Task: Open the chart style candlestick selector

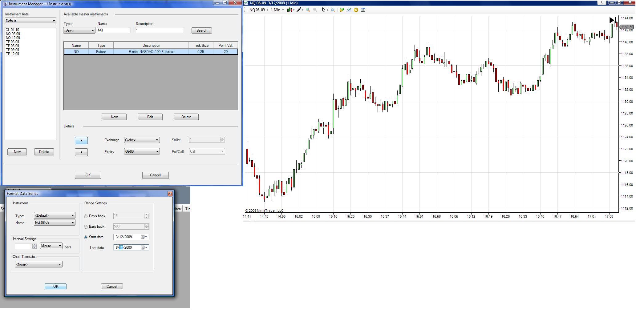Action: [x=291, y=10]
